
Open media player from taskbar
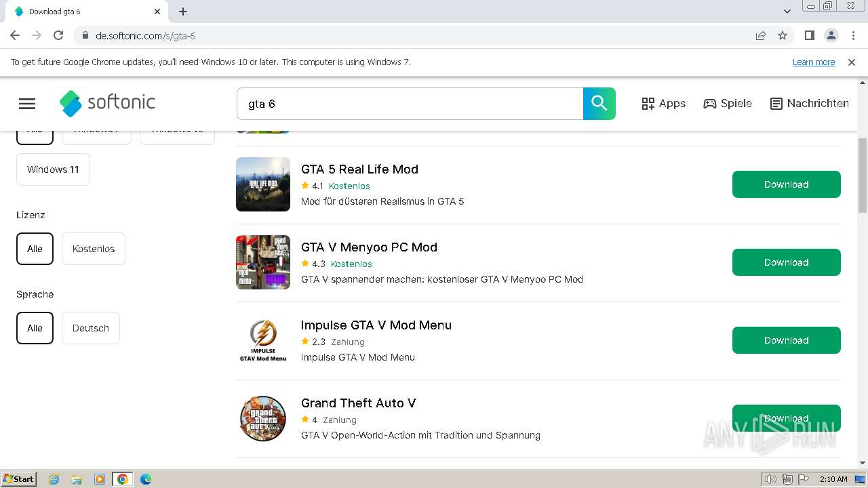coord(100,479)
